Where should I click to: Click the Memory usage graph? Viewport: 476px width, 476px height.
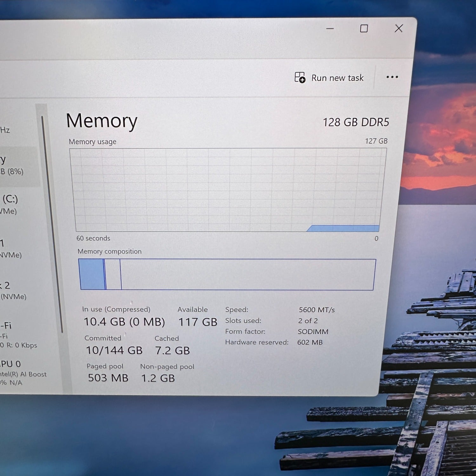(x=228, y=190)
